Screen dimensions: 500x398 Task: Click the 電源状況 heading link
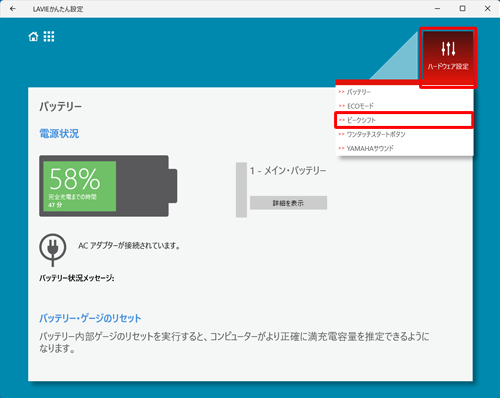[59, 134]
